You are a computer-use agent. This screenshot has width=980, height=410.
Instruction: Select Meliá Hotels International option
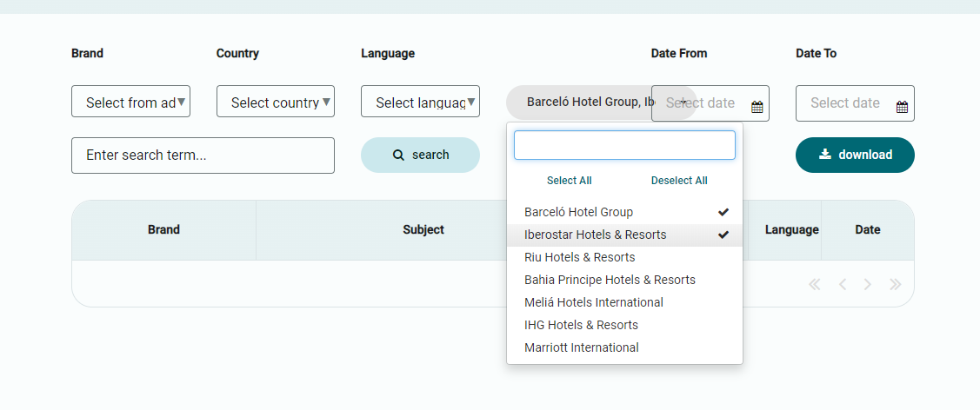pyautogui.click(x=624, y=302)
